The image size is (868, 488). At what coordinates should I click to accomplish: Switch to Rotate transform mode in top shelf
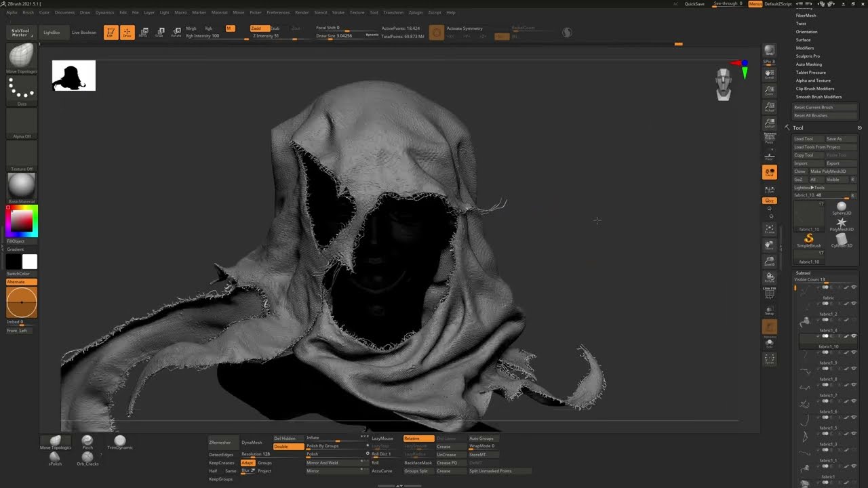click(176, 33)
